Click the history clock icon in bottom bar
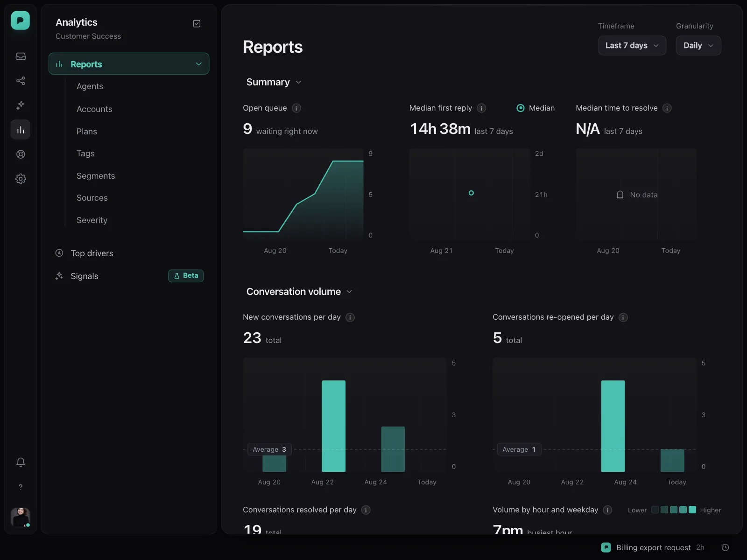 [726, 547]
